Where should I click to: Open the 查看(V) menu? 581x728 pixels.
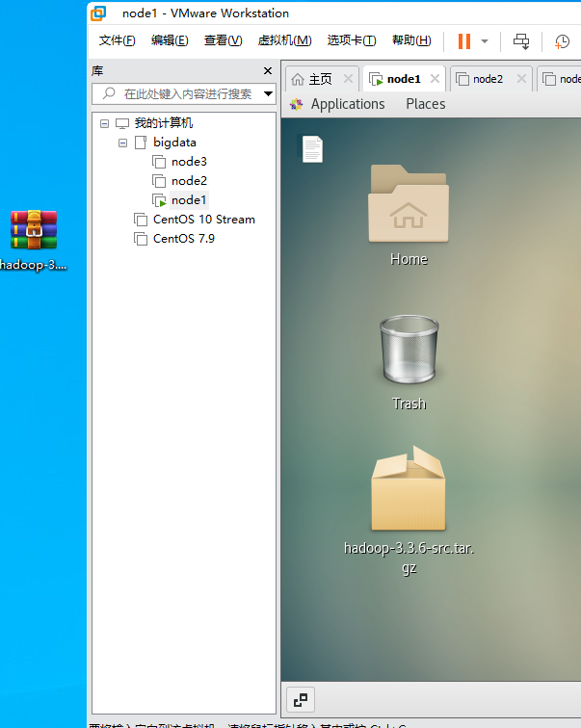point(223,40)
